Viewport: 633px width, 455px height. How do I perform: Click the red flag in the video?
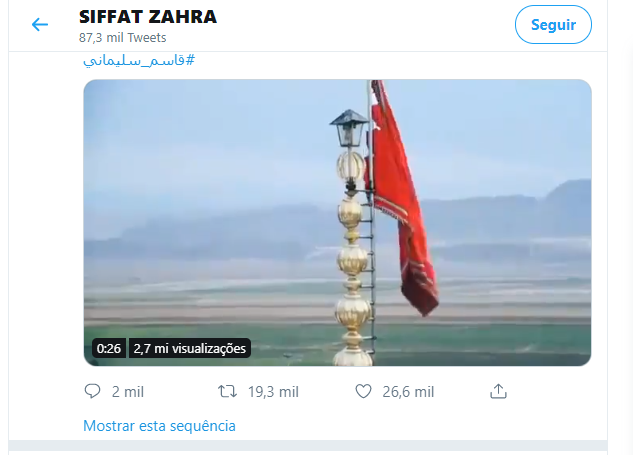click(402, 198)
